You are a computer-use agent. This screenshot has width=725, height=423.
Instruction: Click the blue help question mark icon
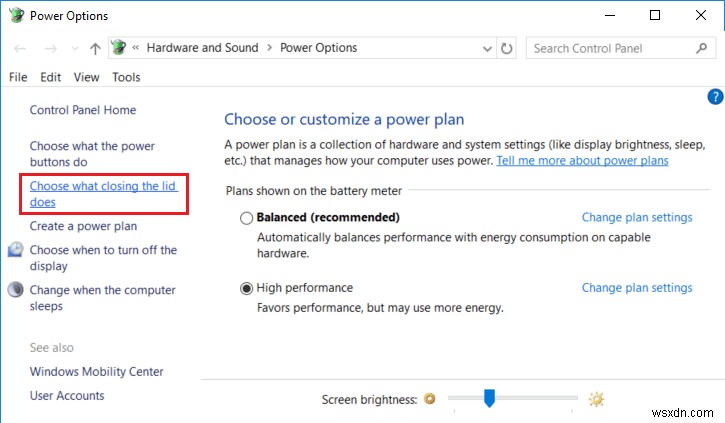[714, 97]
